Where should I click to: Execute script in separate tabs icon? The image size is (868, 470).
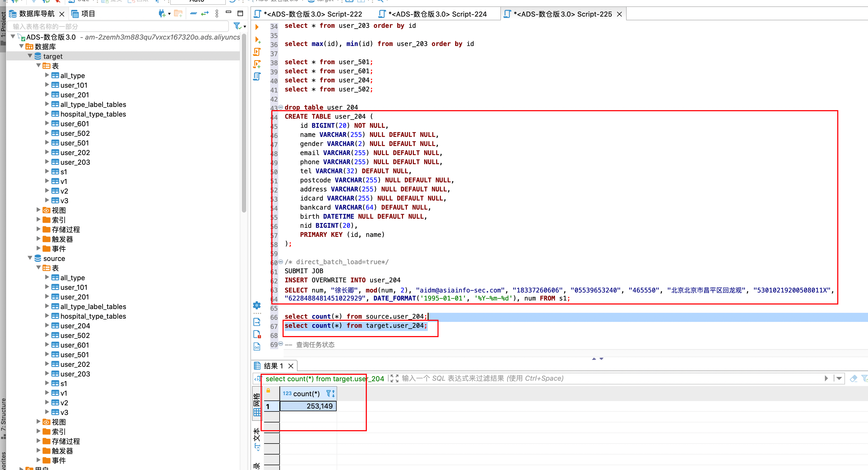[x=257, y=64]
